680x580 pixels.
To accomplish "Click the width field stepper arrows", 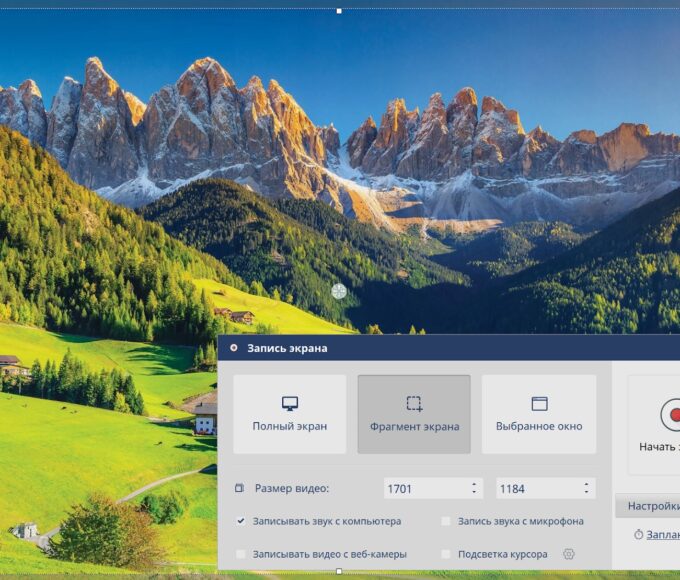I will pyautogui.click(x=473, y=488).
